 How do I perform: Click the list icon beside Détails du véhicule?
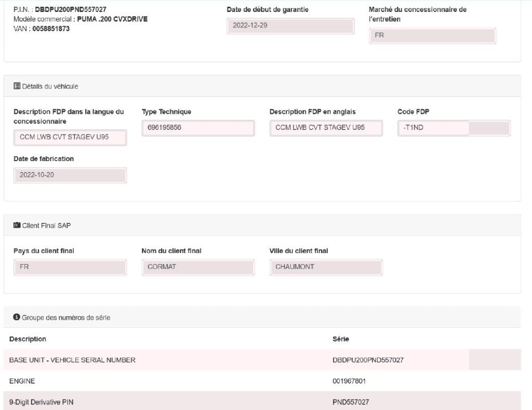click(x=17, y=86)
